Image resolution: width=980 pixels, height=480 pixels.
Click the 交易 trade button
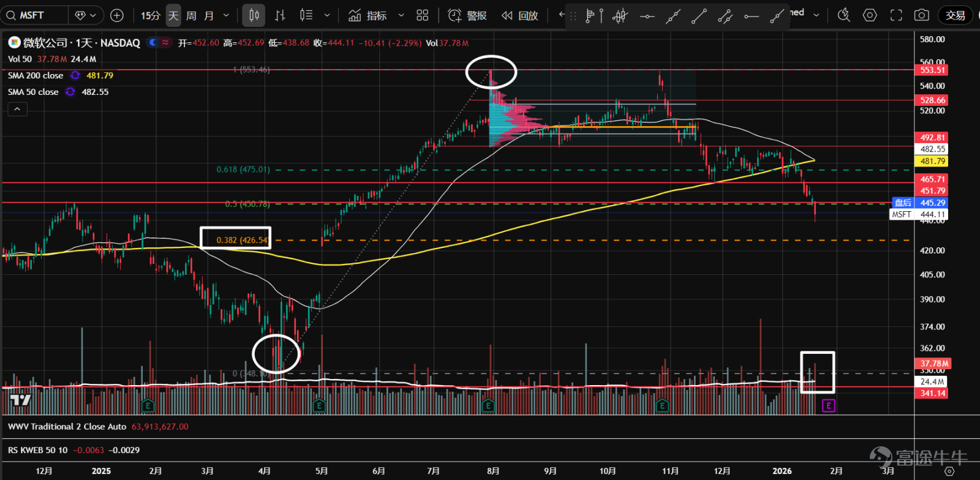pyautogui.click(x=955, y=15)
